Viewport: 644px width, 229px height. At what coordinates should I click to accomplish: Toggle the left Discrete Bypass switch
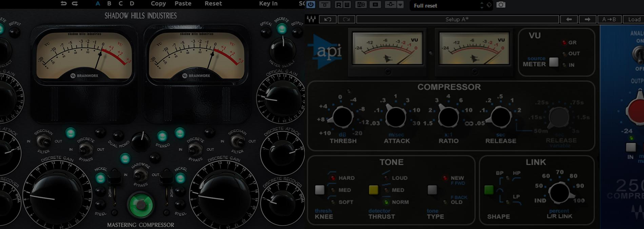[86, 149]
